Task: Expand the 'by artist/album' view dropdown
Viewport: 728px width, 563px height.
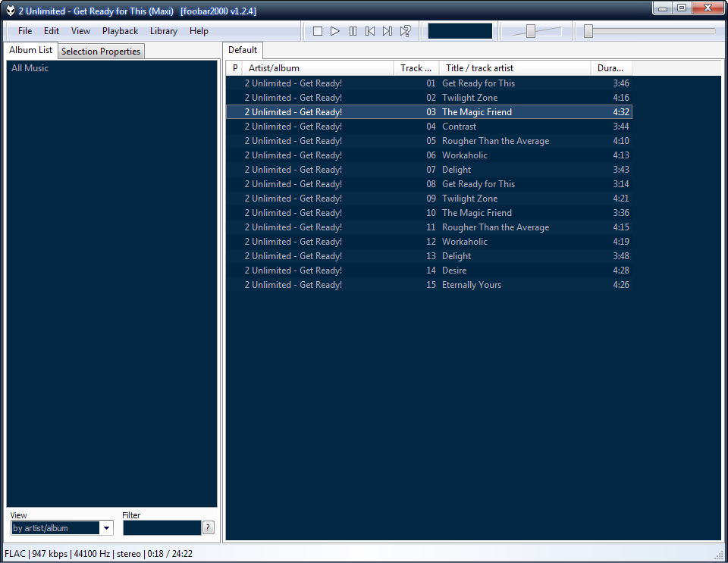Action: coord(106,527)
